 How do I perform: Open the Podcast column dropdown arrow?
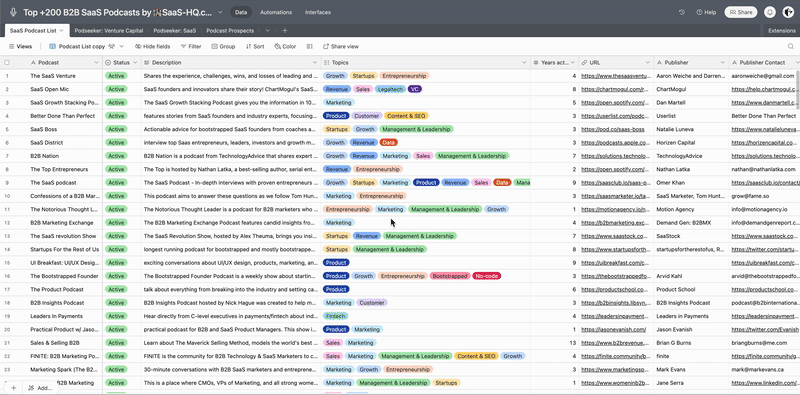[96, 63]
